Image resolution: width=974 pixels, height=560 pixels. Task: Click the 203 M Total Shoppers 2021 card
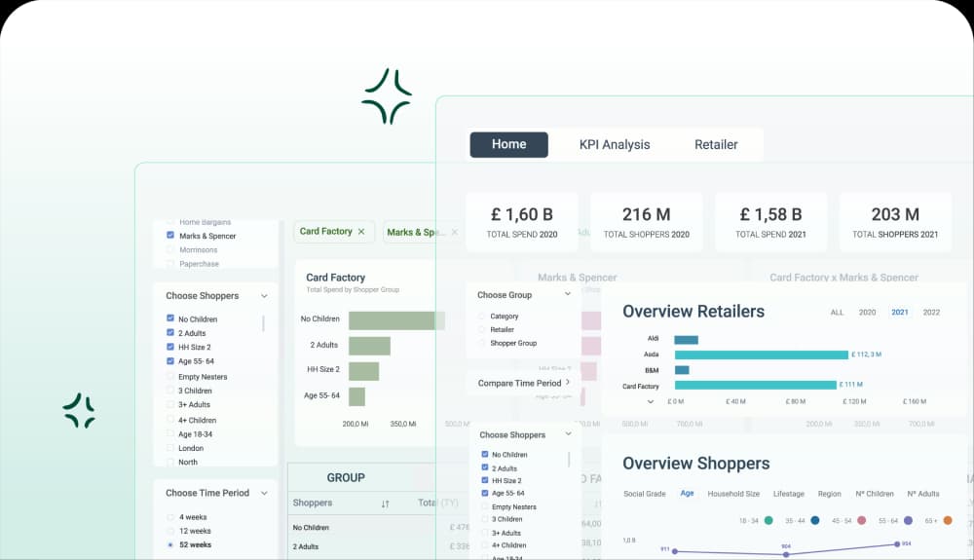895,222
